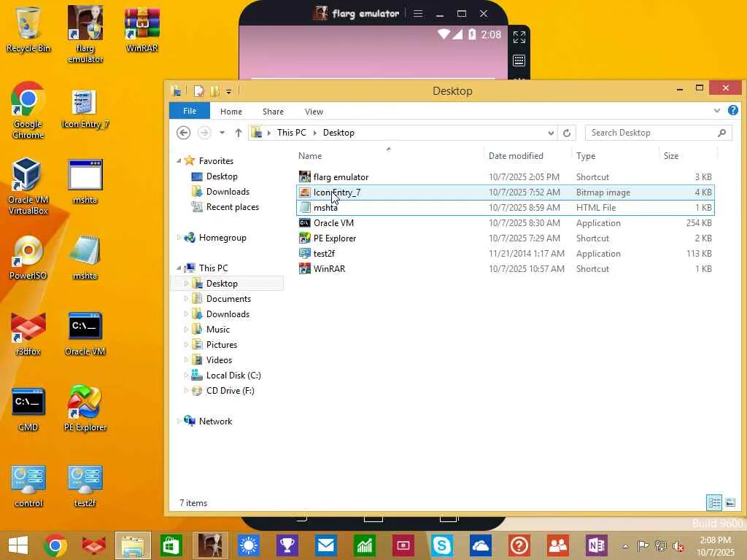Click the New folder quick access icon
This screenshot has height=560, width=747.
tap(215, 91)
